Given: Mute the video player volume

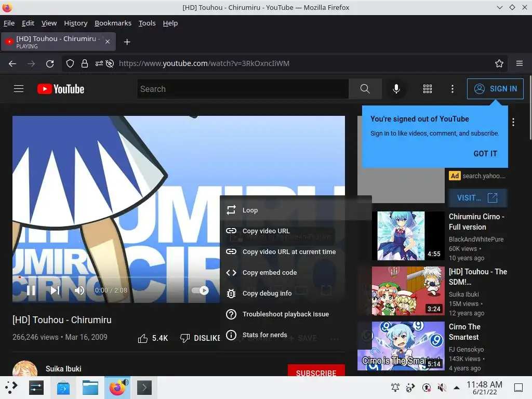Looking at the screenshot, I should tap(79, 290).
